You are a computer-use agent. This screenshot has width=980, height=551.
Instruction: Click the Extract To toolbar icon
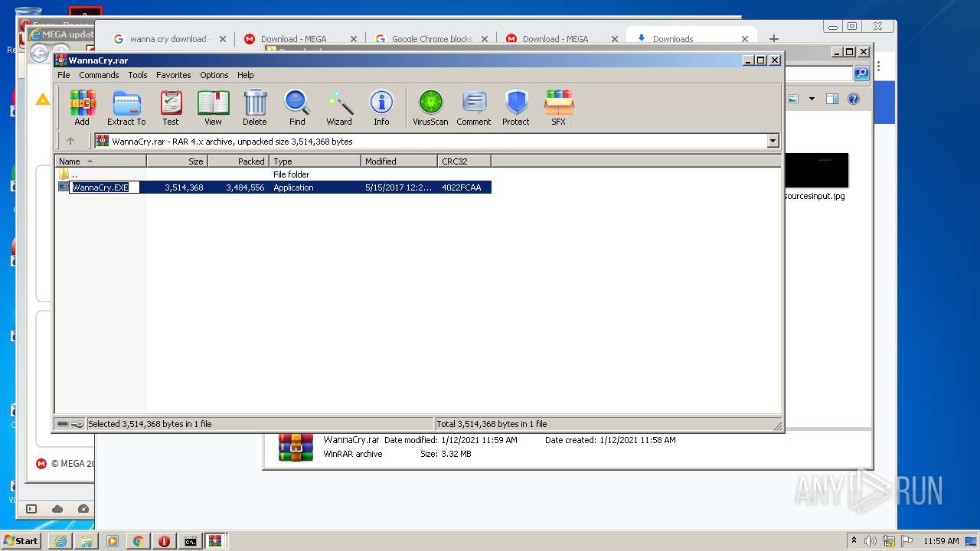(126, 108)
